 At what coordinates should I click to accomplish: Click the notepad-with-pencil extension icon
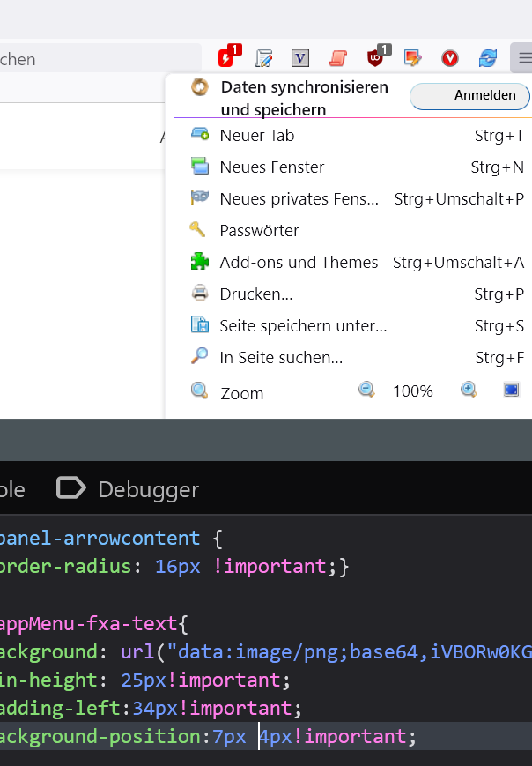[x=263, y=59]
